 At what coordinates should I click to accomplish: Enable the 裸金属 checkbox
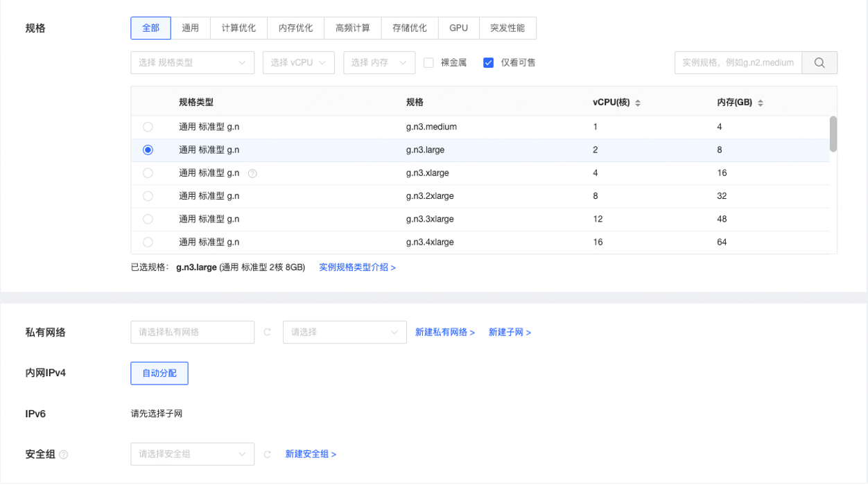click(428, 62)
